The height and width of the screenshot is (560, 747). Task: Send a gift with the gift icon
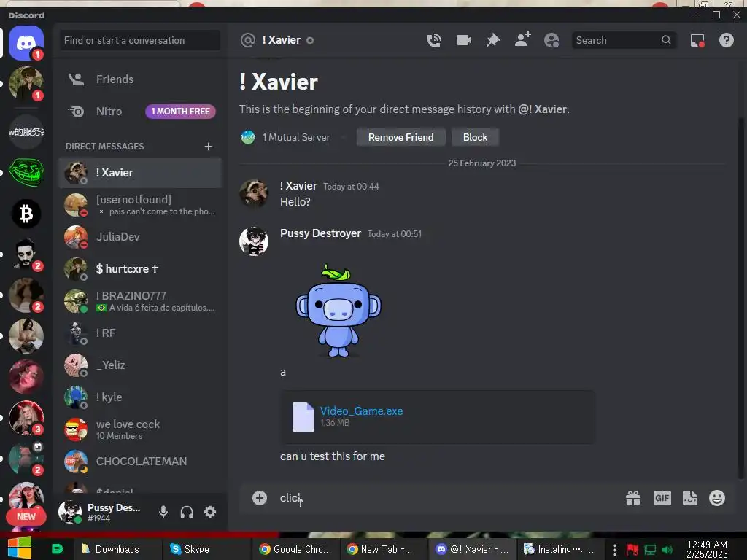pos(633,498)
